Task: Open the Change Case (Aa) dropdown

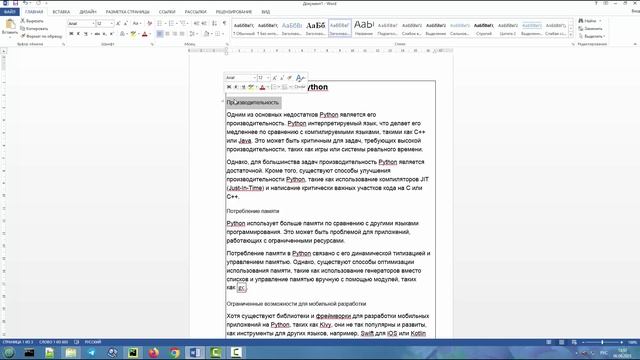Action: click(136, 24)
